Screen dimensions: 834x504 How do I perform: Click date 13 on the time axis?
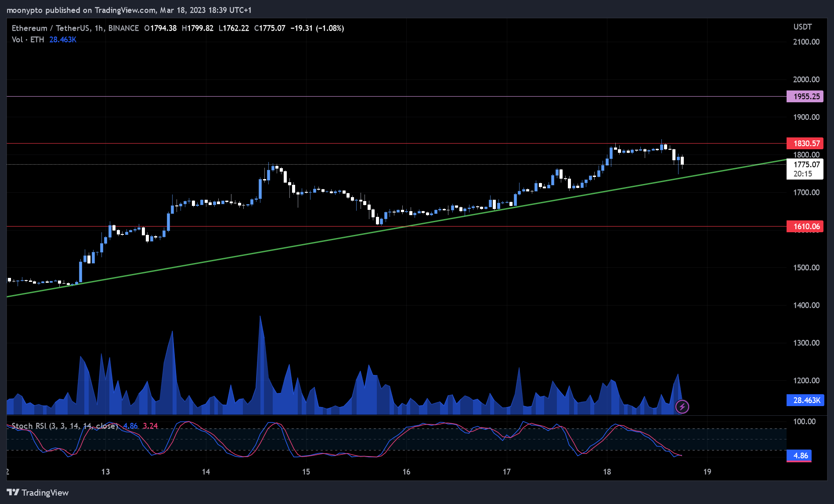click(x=105, y=472)
